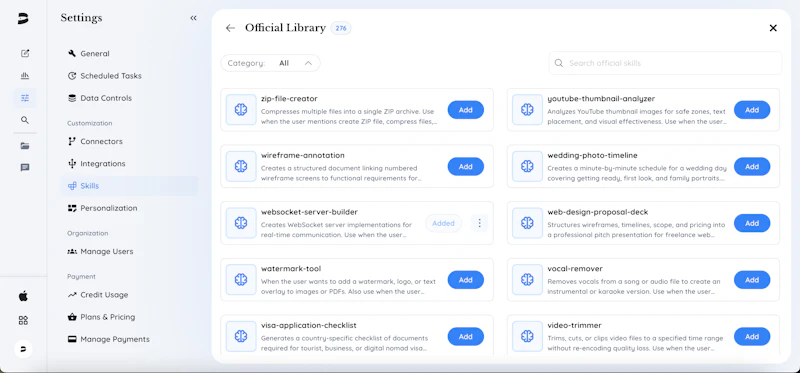Image resolution: width=800 pixels, height=373 pixels.
Task: Collapse the Settings sidebar
Action: pos(193,18)
